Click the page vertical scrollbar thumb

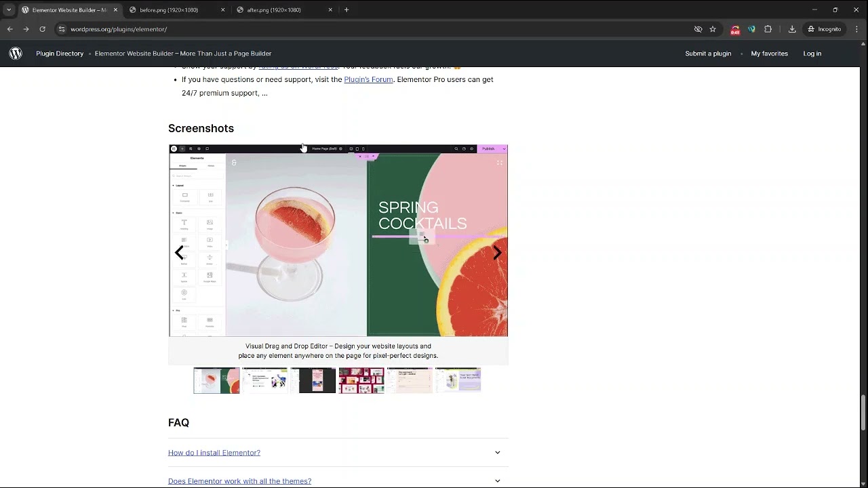863,412
